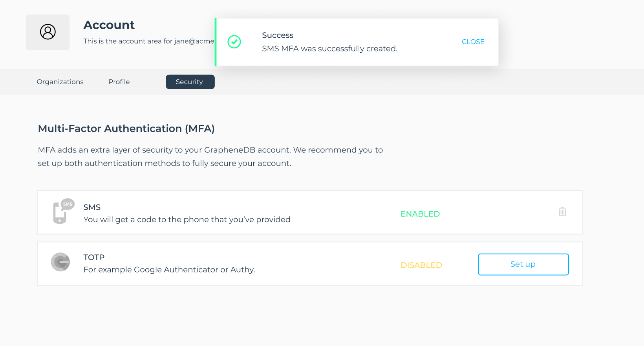
Task: Click the Multi-Factor Authentication (MFA) heading
Action: click(x=126, y=129)
